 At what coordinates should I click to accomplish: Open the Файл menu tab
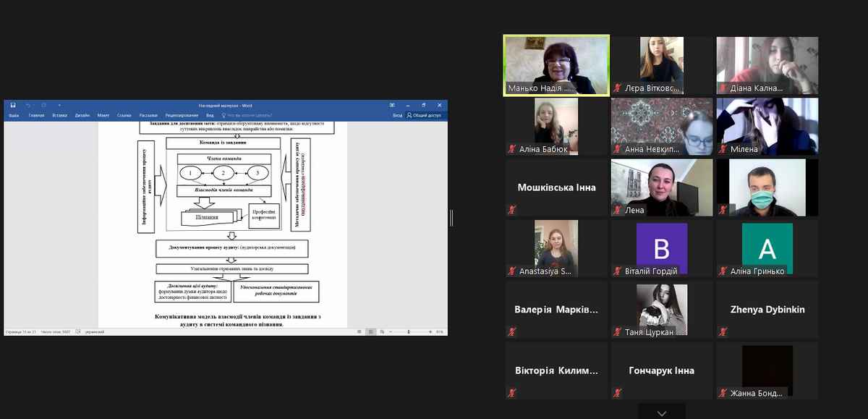tap(13, 115)
